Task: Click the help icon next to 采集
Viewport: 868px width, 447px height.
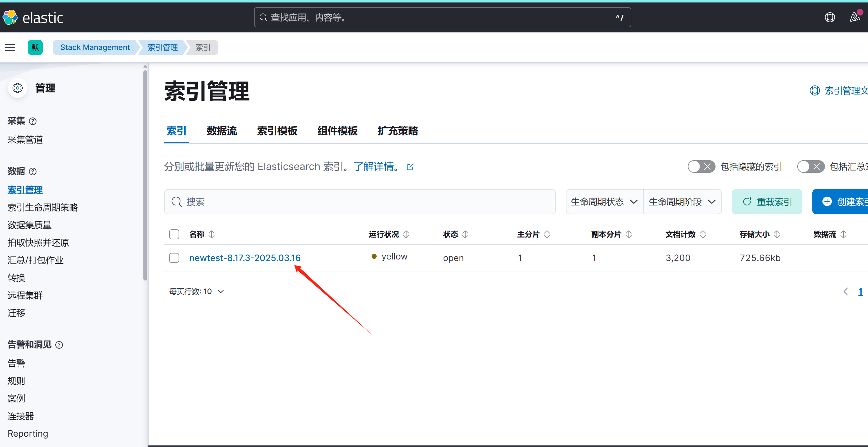Action: point(33,121)
